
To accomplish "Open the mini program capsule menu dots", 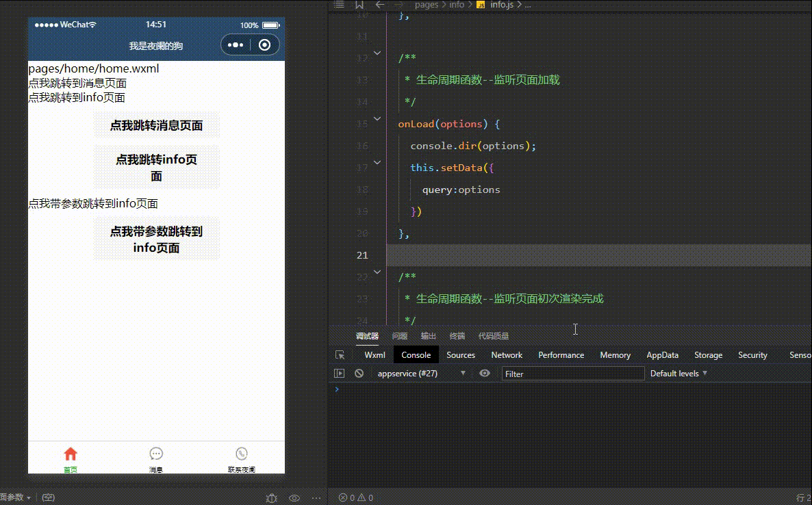I will click(x=236, y=45).
